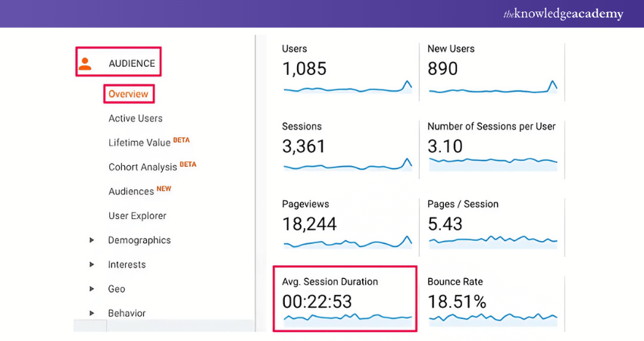Expand the Demographics arrow
This screenshot has height=341, width=644.
coord(92,240)
